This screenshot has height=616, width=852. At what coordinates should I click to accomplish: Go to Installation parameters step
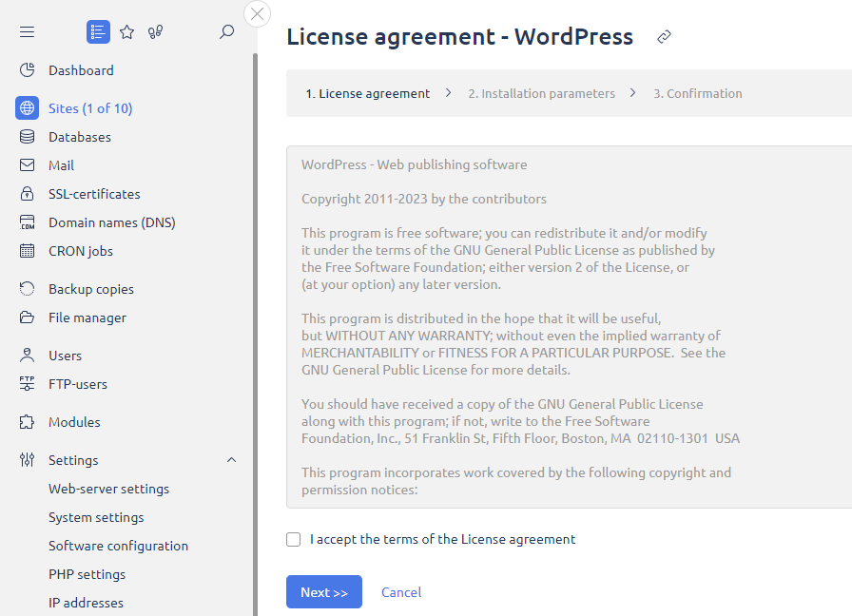541,94
